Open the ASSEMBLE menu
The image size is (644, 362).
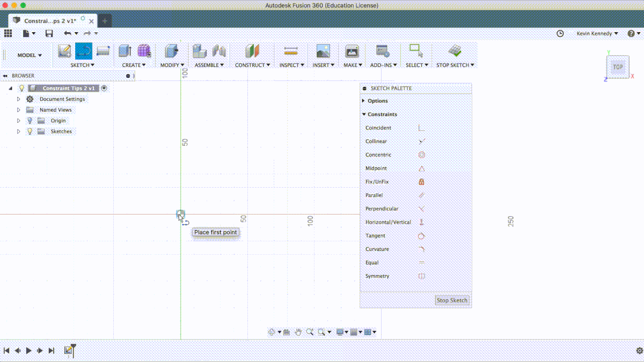(x=209, y=65)
